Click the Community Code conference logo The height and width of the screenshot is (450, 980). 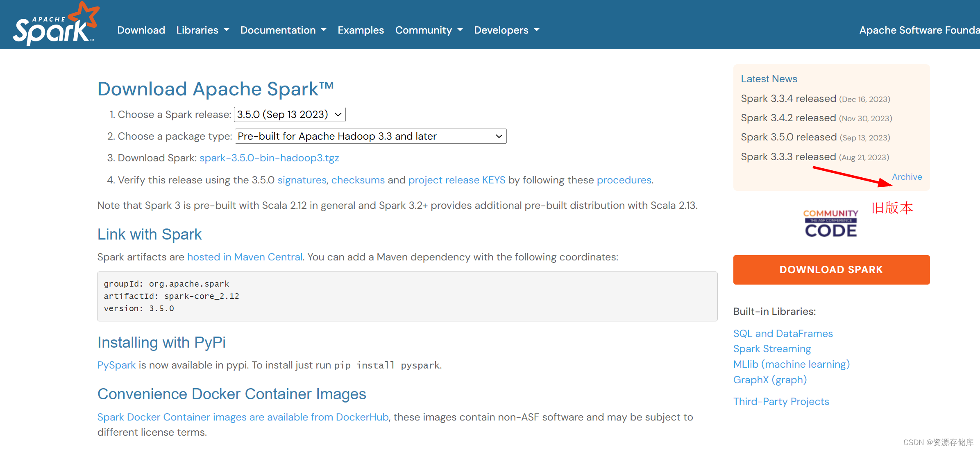830,224
